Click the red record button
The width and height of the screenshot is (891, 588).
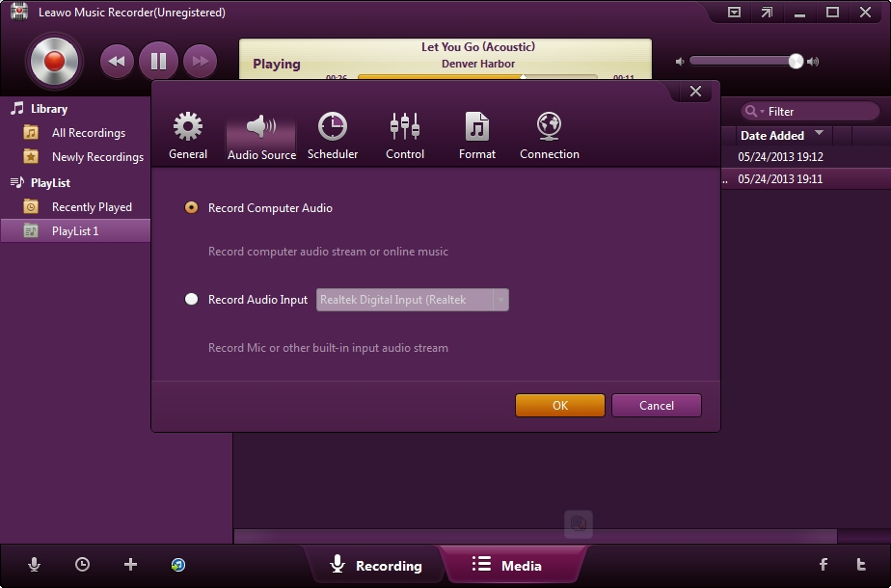coord(53,61)
